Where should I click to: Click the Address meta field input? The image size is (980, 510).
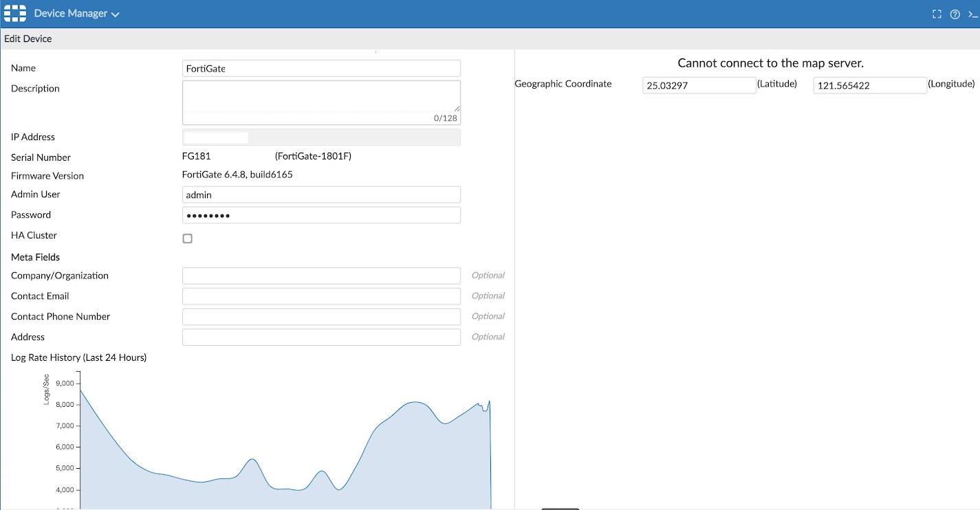[321, 337]
